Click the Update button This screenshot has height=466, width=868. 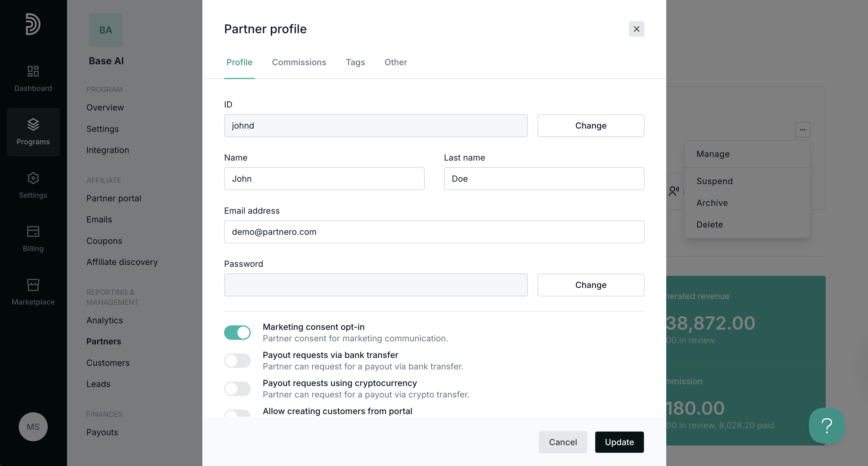619,442
